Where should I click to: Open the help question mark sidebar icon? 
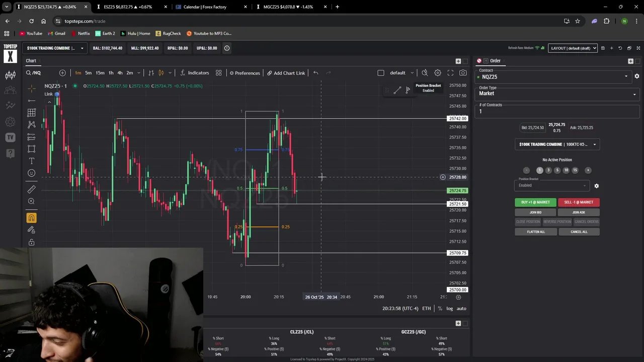pyautogui.click(x=10, y=153)
